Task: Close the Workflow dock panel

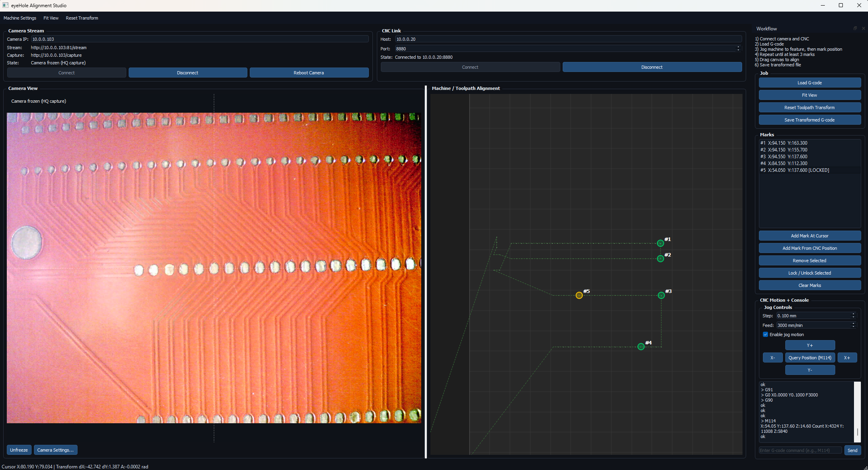Action: [863, 28]
